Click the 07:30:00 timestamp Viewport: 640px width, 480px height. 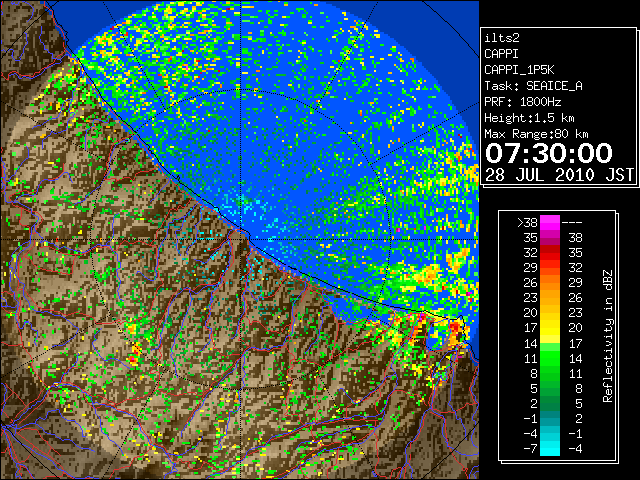click(x=549, y=153)
